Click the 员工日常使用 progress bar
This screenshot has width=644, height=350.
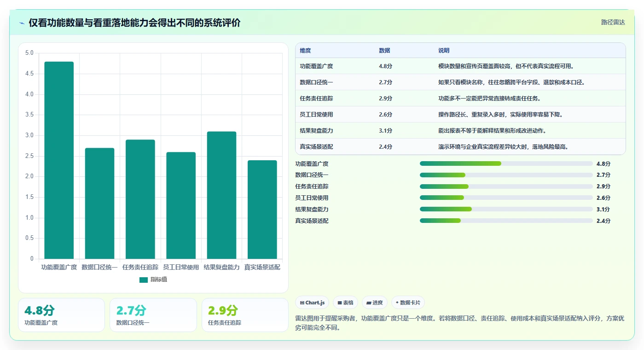pyautogui.click(x=506, y=198)
